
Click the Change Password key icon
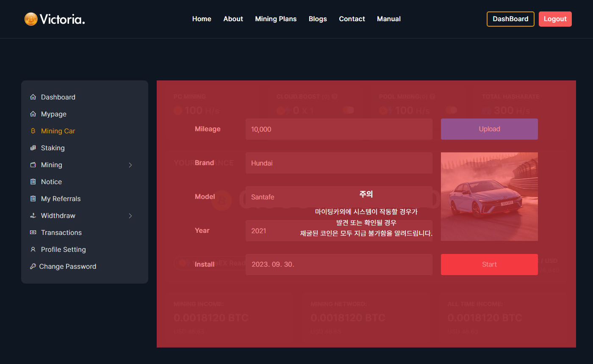(33, 267)
